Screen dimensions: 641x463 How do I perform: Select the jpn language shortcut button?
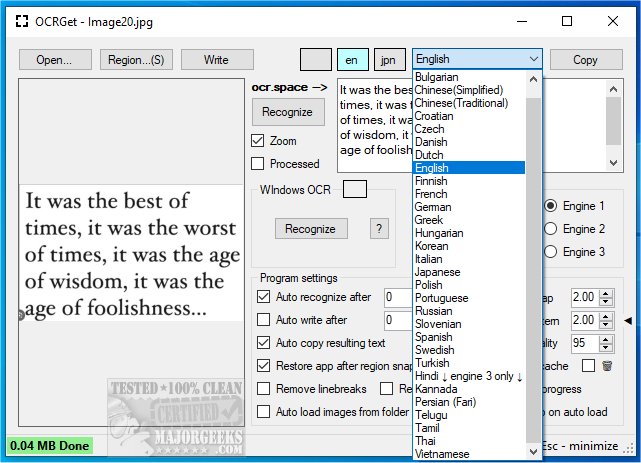point(390,60)
